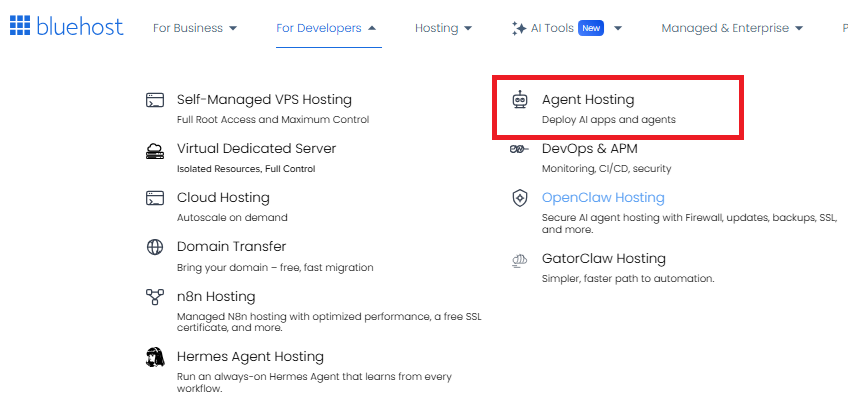Viewport: 848px width, 409px height.
Task: Click 'Isolated Resources, Full Control' text
Action: click(x=246, y=169)
